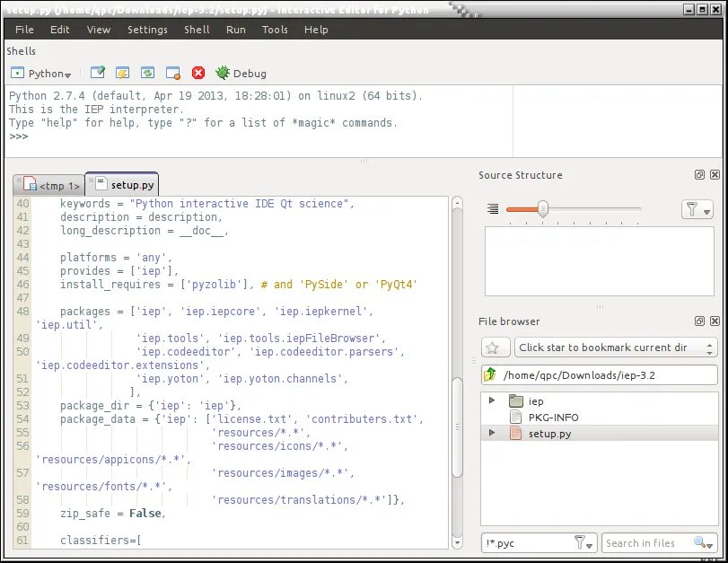
Task: Click the iep folder icon
Action: [x=516, y=400]
